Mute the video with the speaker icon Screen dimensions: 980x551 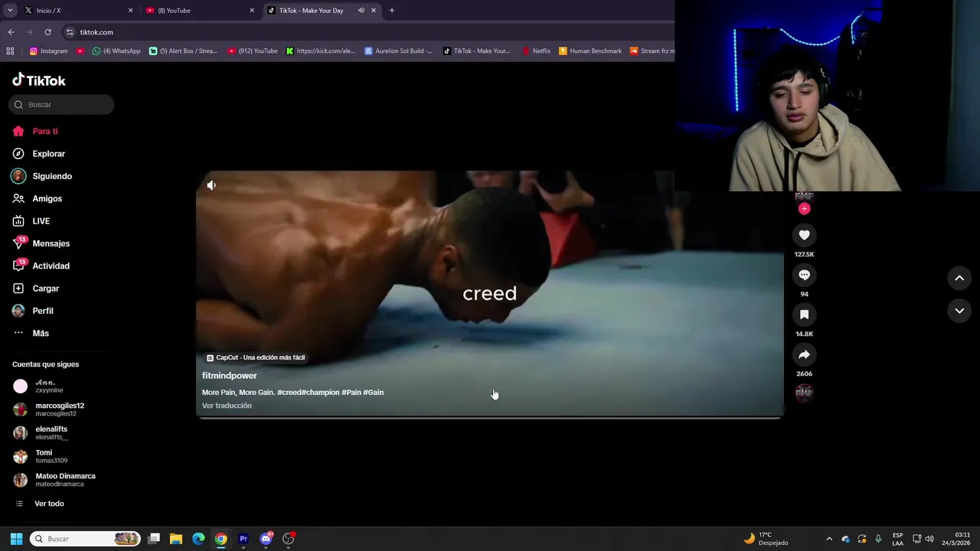tap(211, 185)
